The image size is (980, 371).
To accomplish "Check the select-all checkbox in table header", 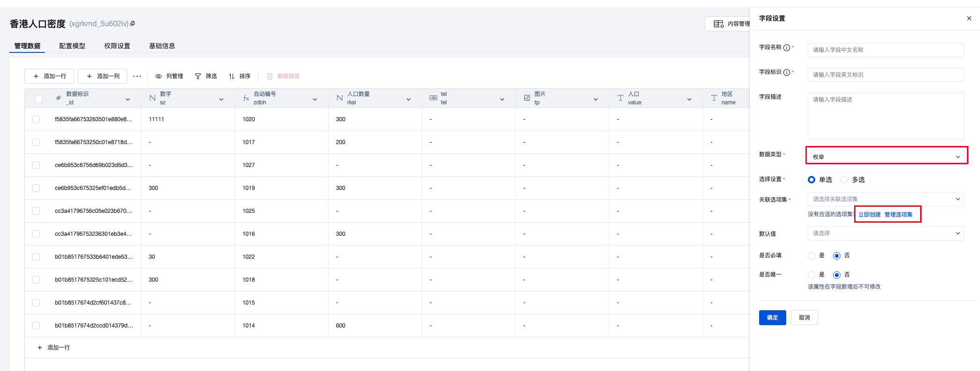I will pos(39,99).
